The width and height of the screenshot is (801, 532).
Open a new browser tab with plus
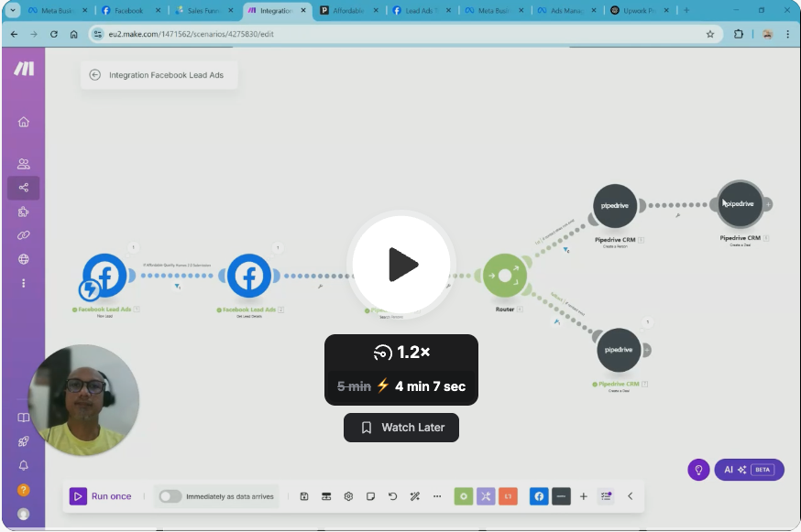point(686,10)
